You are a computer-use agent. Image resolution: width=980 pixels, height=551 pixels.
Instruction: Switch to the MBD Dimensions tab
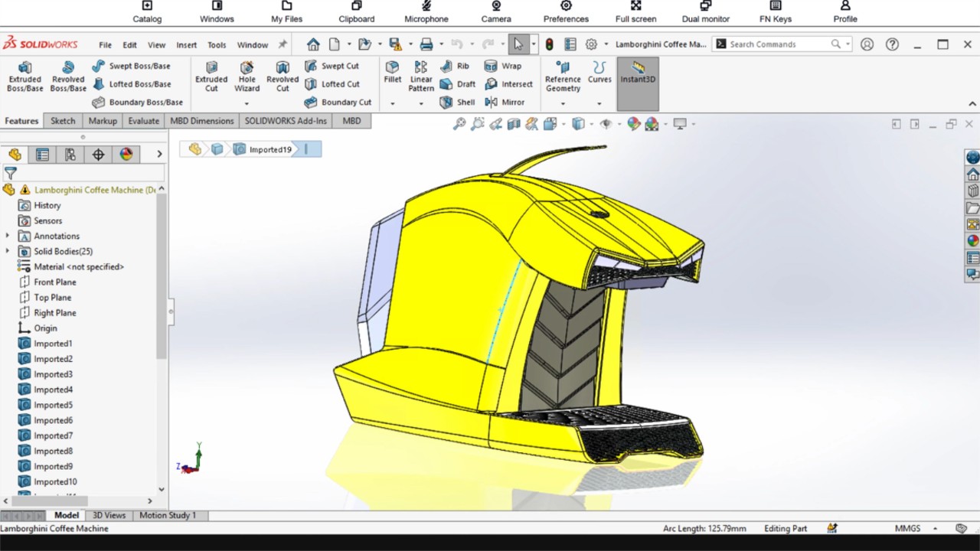(201, 121)
